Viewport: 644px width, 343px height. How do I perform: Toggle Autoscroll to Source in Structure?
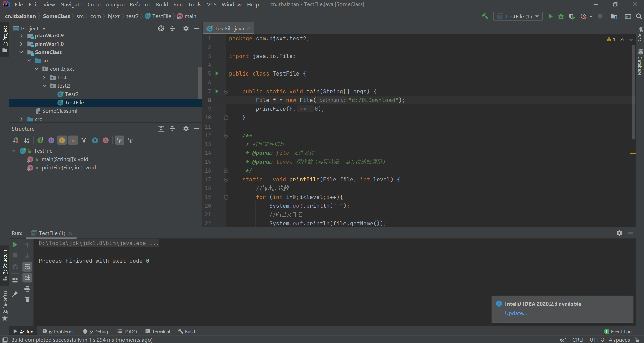[120, 140]
